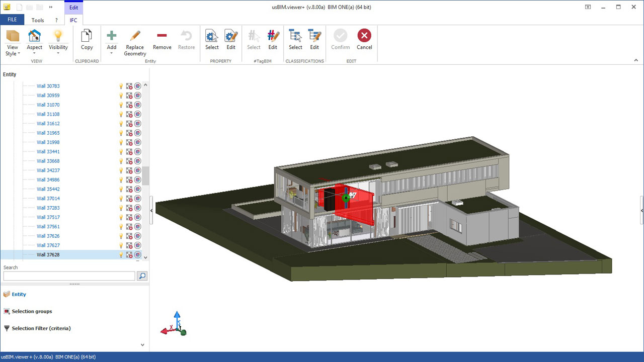
Task: Toggle the selection ring icon for Wall 37628
Action: coord(137,255)
